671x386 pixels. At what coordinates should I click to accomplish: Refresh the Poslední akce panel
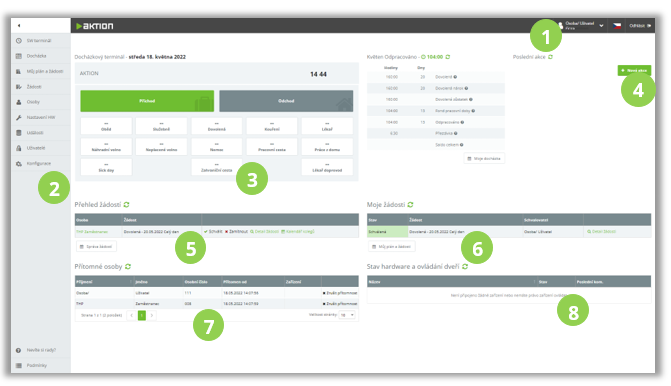tap(550, 56)
